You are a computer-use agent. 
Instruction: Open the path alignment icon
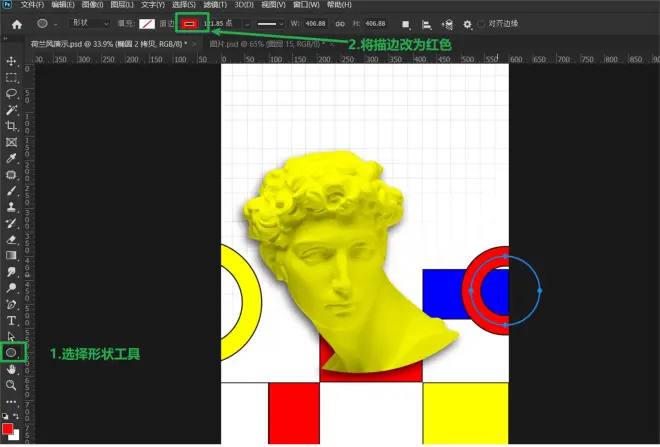426,25
